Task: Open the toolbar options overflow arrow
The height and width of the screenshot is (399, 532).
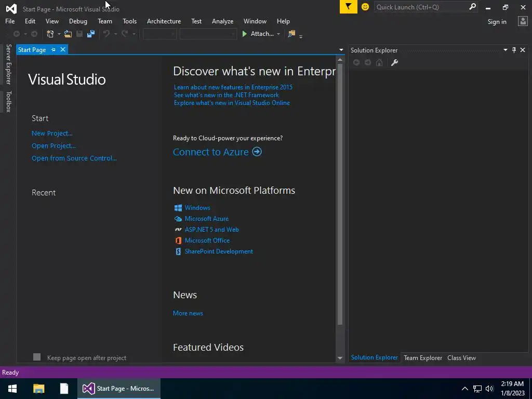Action: coord(301,36)
